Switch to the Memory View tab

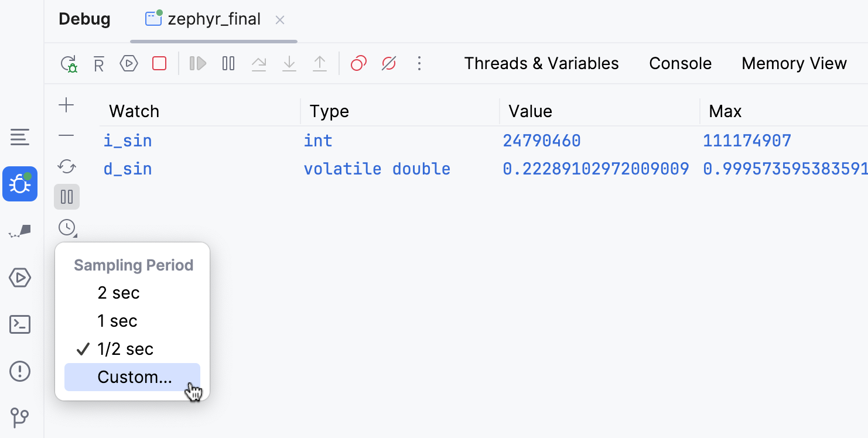(794, 63)
